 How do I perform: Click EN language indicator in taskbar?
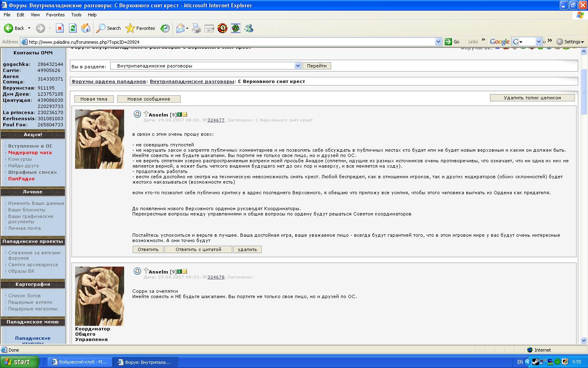click(520, 362)
